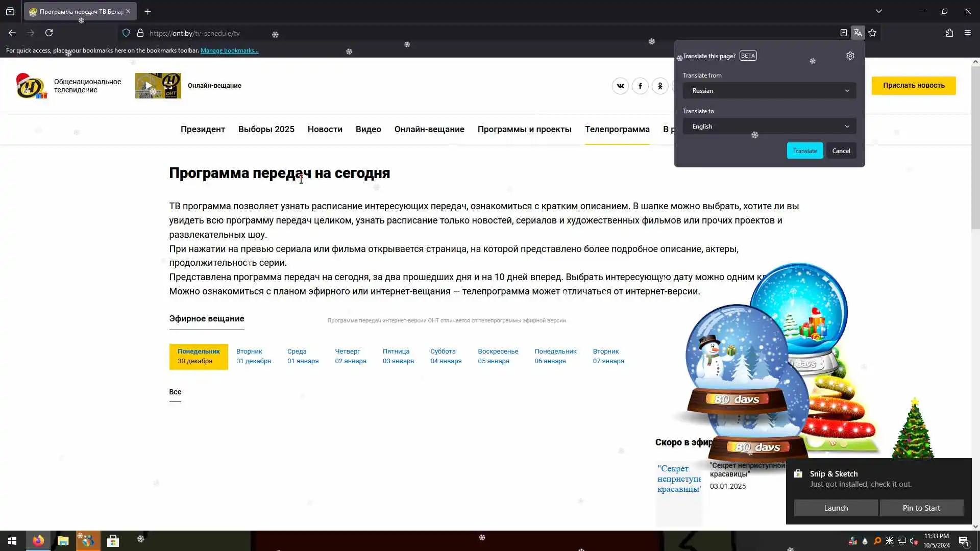Click the Manage bookmarks link
The image size is (980, 551).
229,51
